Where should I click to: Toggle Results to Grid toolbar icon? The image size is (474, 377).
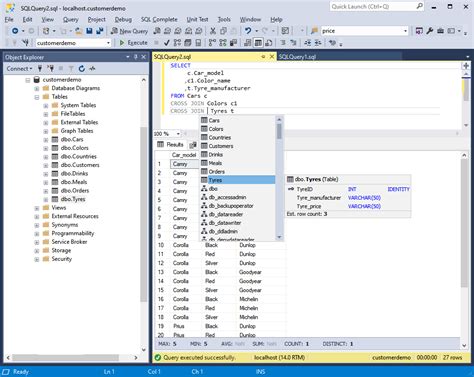tap(258, 43)
